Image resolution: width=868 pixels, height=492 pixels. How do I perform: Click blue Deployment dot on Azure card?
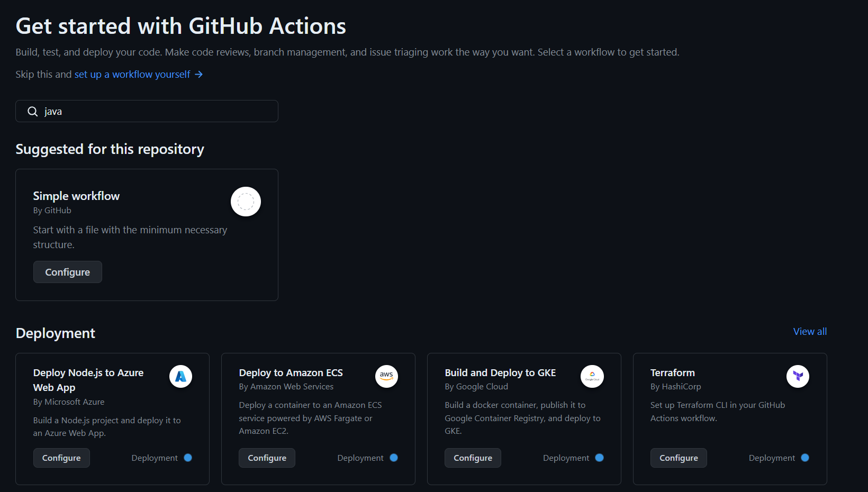[188, 458]
